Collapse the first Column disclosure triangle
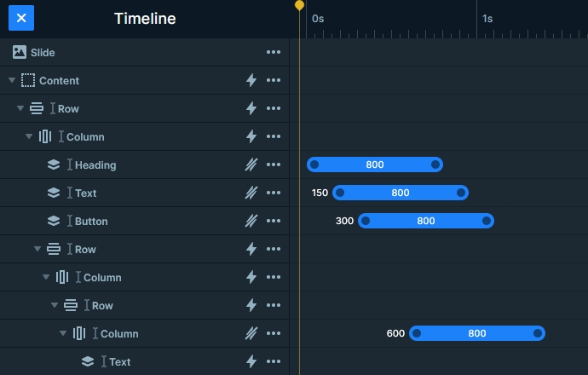The height and width of the screenshot is (375, 588). (29, 136)
